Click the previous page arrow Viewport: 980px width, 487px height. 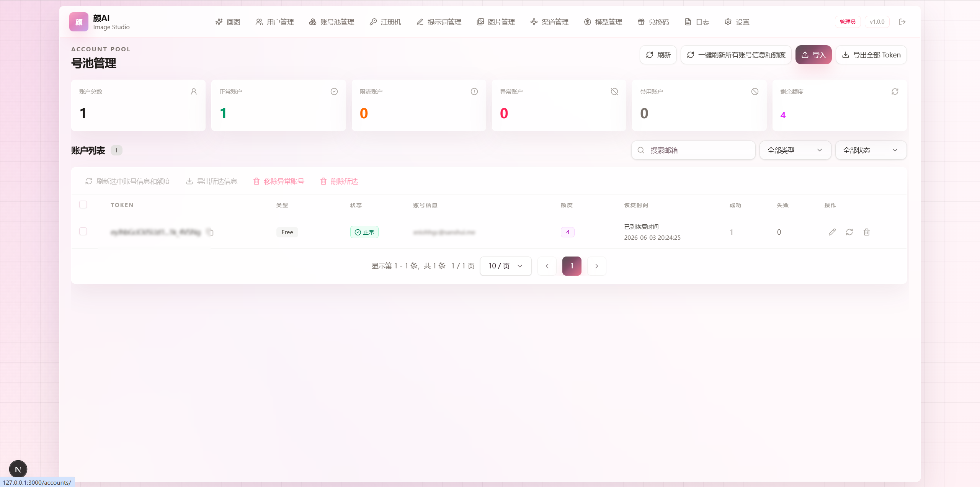pyautogui.click(x=547, y=266)
